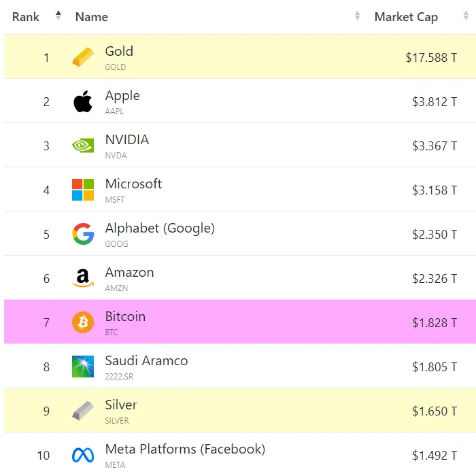Sort table by Rank arrows
The image size is (476, 476).
(58, 16)
